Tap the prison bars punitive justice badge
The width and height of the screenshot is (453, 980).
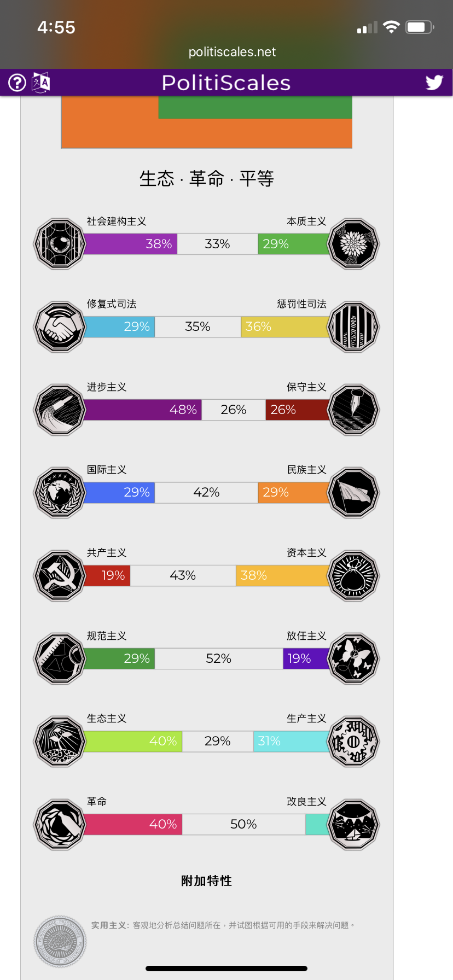[x=353, y=326]
